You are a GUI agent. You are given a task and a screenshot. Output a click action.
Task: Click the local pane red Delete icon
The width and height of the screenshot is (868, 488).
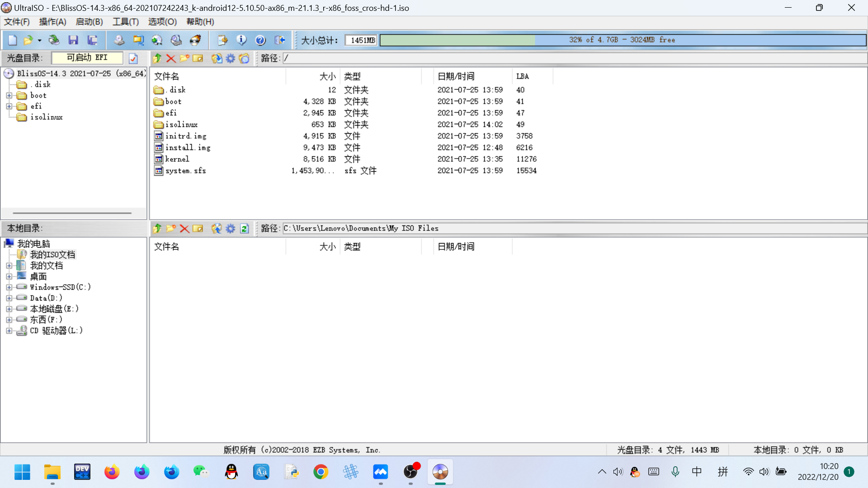pyautogui.click(x=184, y=229)
